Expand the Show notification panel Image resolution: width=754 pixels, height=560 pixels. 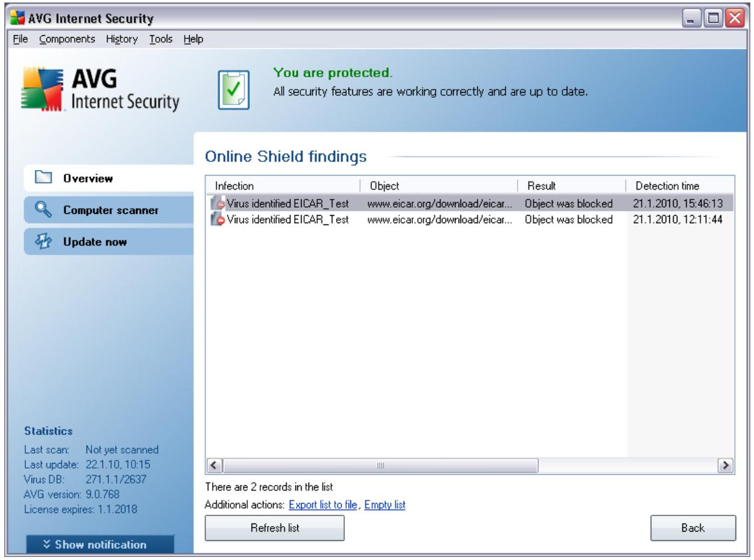tap(100, 545)
